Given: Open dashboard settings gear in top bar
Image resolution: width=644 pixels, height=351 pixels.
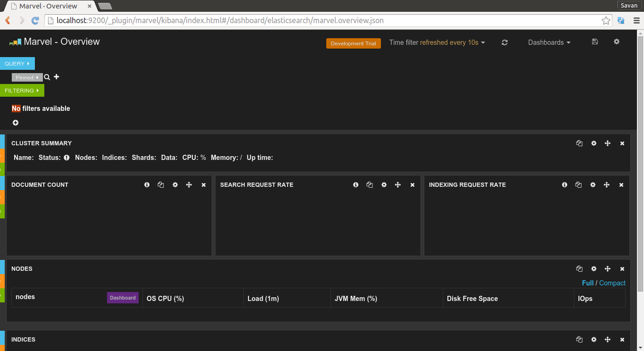Looking at the screenshot, I should point(617,42).
